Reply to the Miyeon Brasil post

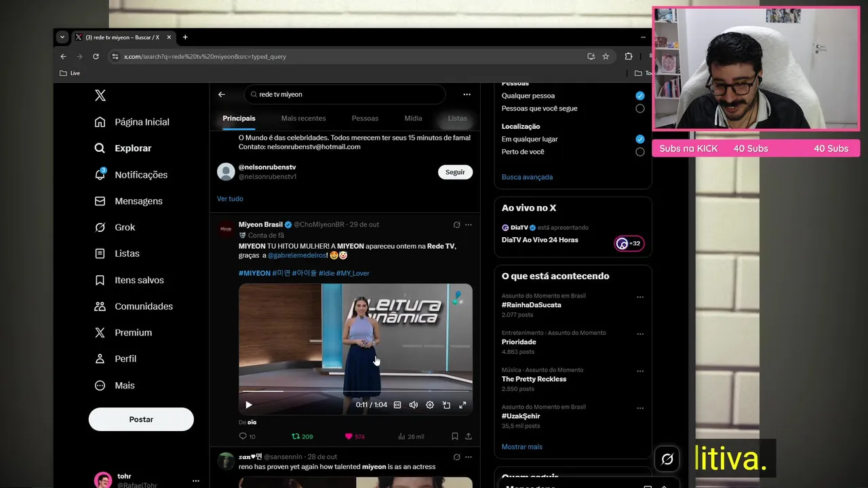pos(247,436)
